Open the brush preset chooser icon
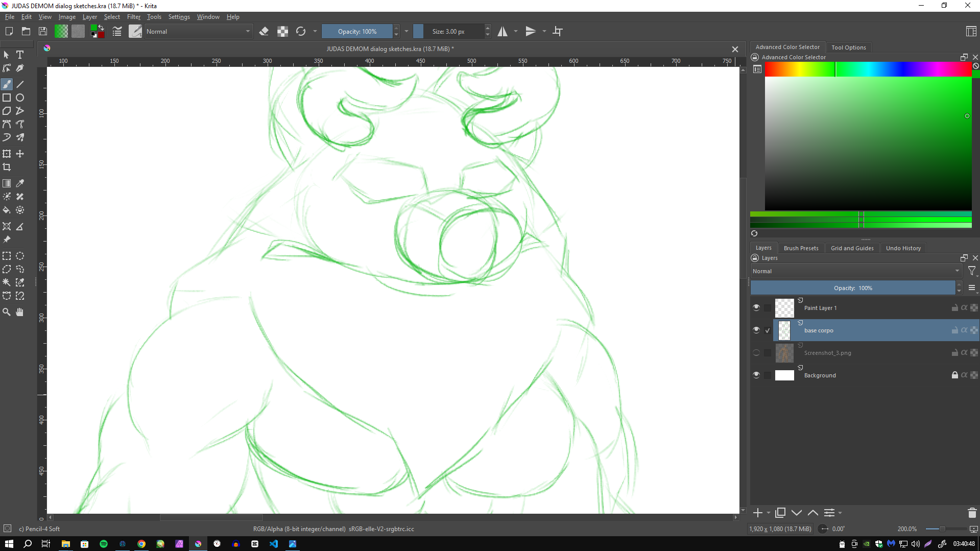Screen dimensions: 980x551 click(x=135, y=31)
